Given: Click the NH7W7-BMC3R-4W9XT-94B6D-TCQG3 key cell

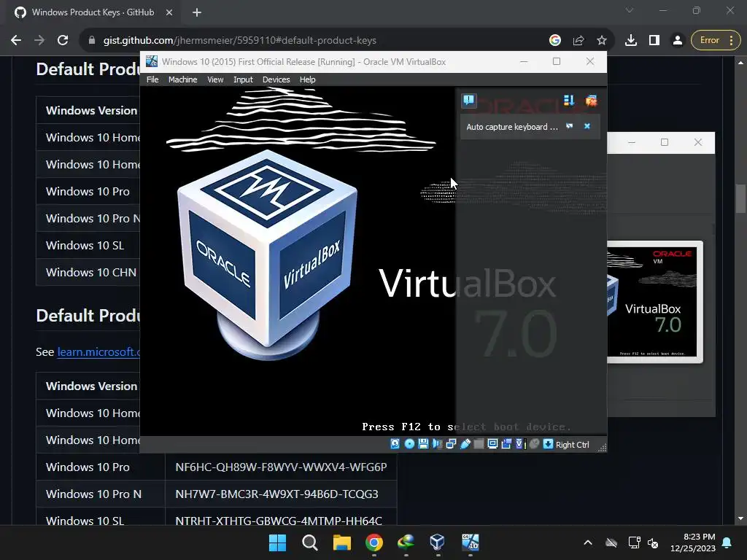Looking at the screenshot, I should 281,494.
